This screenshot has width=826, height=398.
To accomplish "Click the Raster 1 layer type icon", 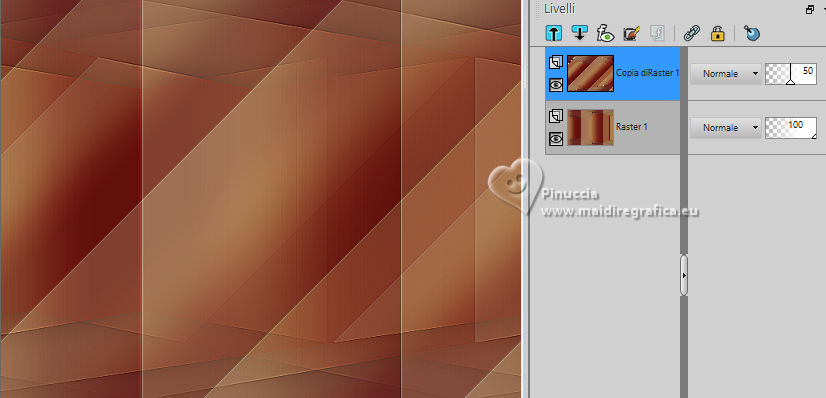I will [556, 116].
